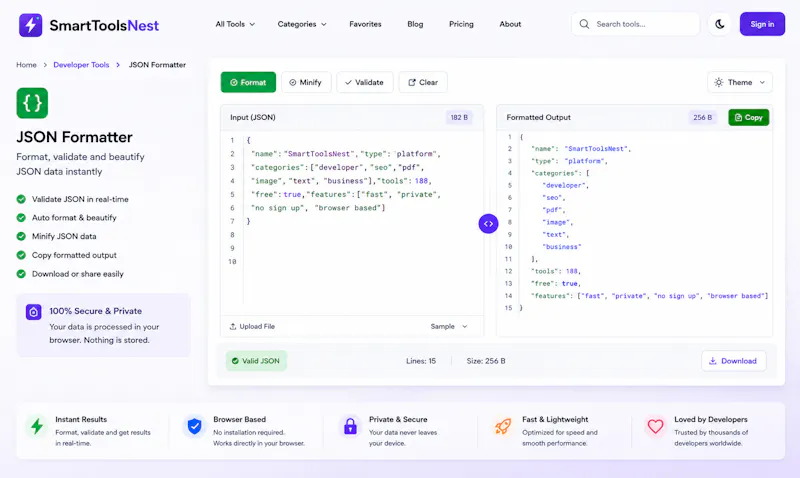Click the Size: 256 B status text
Image resolution: width=800 pixels, height=478 pixels.
(x=486, y=361)
